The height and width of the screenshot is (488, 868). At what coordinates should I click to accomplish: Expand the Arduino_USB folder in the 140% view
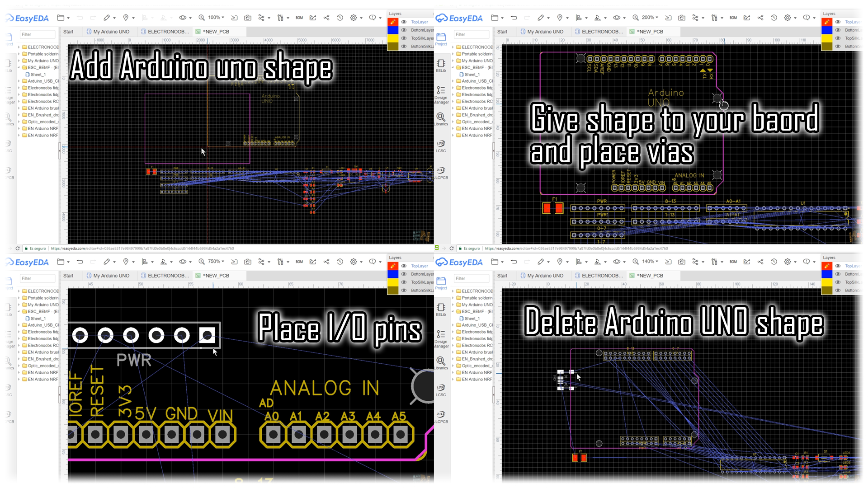point(453,325)
